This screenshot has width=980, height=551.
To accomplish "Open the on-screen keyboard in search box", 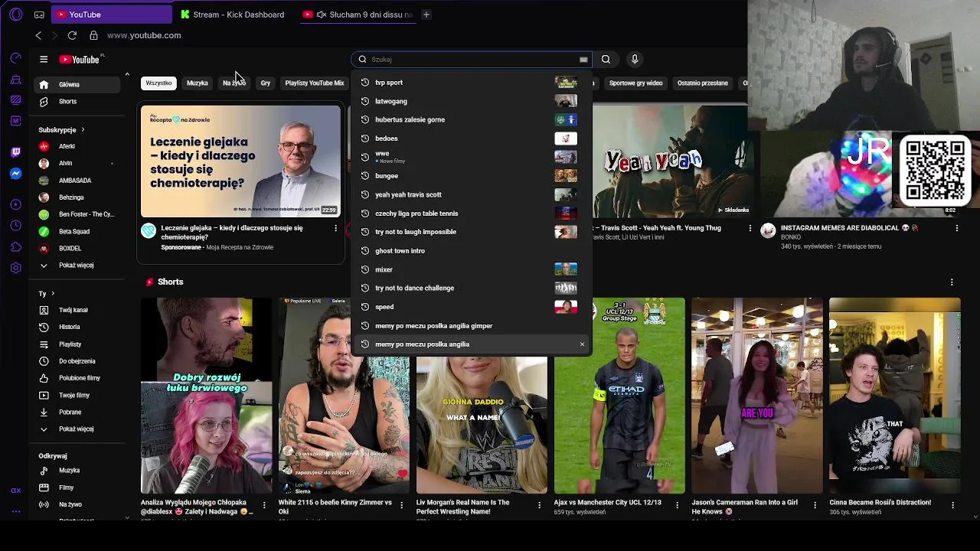I will pos(583,60).
